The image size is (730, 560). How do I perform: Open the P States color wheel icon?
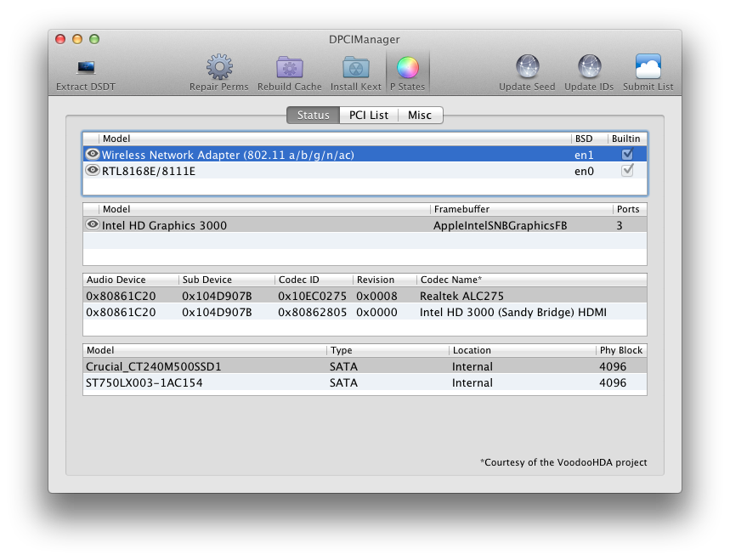click(x=408, y=68)
